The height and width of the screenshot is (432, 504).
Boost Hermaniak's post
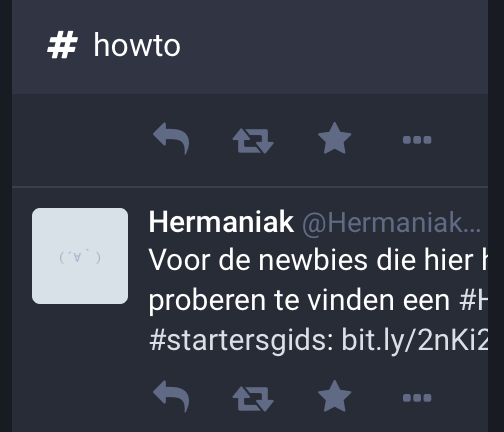pyautogui.click(x=253, y=399)
